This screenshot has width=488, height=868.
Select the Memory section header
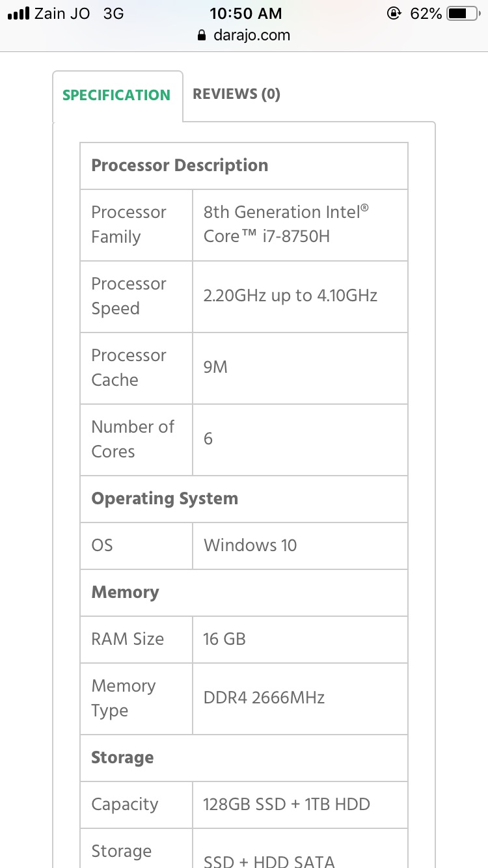pos(244,593)
